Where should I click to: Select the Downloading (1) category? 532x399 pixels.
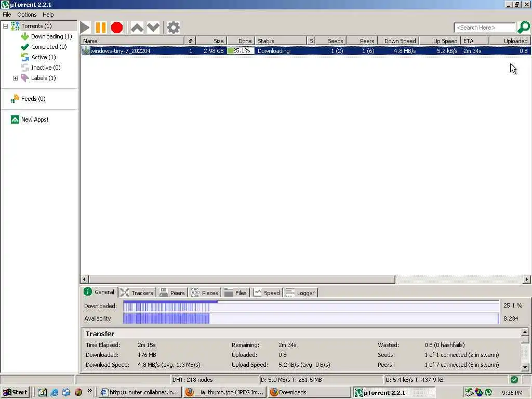[51, 36]
